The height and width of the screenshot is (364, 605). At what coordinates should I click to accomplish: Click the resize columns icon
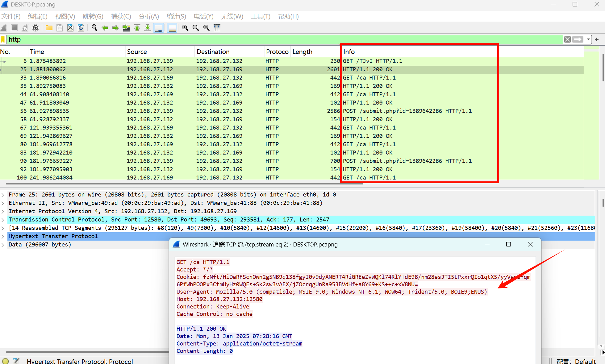coord(217,28)
